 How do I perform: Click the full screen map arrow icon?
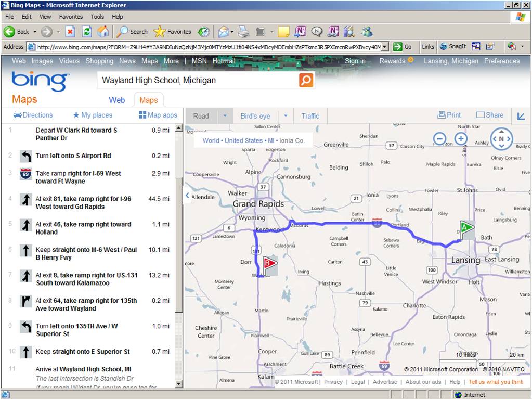click(521, 117)
